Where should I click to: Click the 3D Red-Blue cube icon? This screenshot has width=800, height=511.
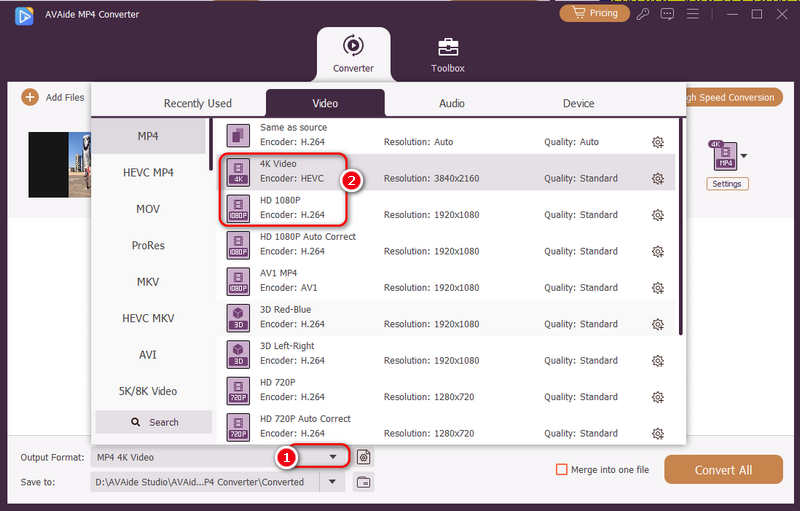(x=238, y=317)
